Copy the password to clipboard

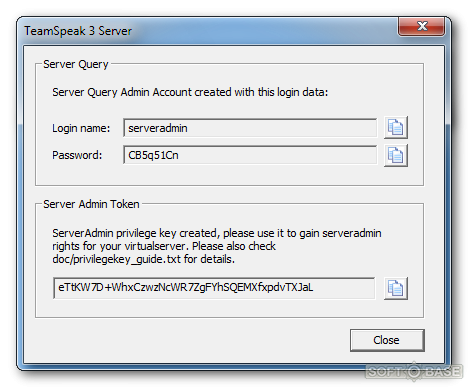click(x=395, y=155)
